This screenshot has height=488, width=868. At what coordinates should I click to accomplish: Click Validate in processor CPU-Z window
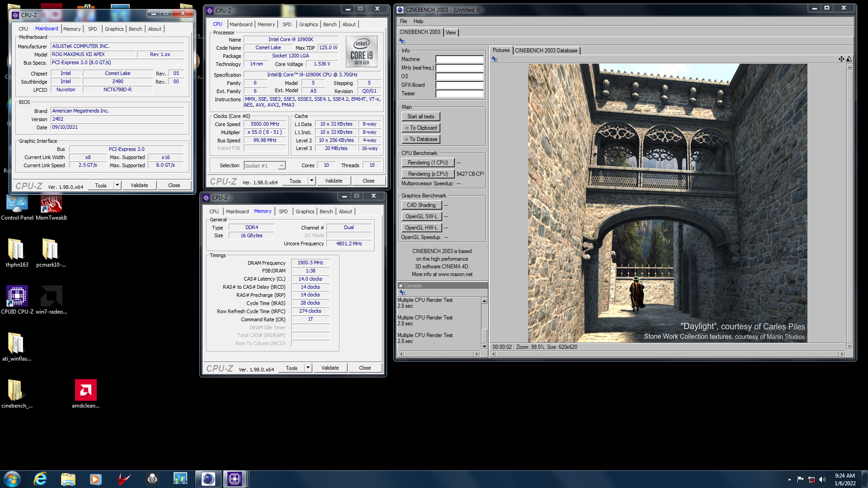click(x=334, y=181)
